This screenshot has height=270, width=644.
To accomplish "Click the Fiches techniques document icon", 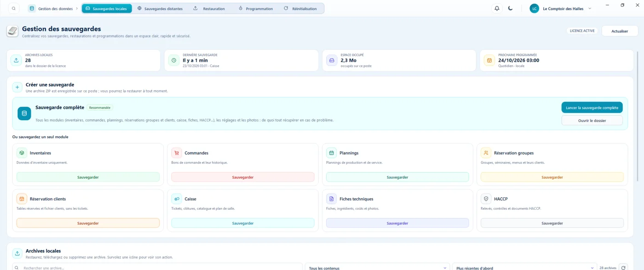I will click(x=331, y=199).
